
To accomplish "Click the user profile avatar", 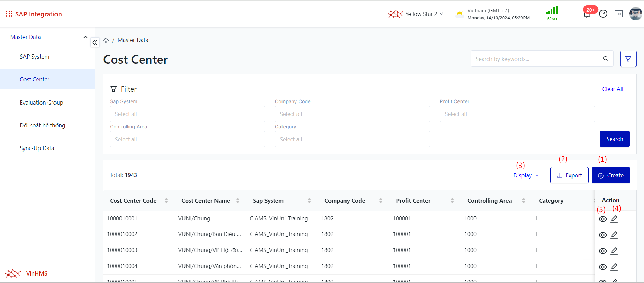I will tap(635, 14).
